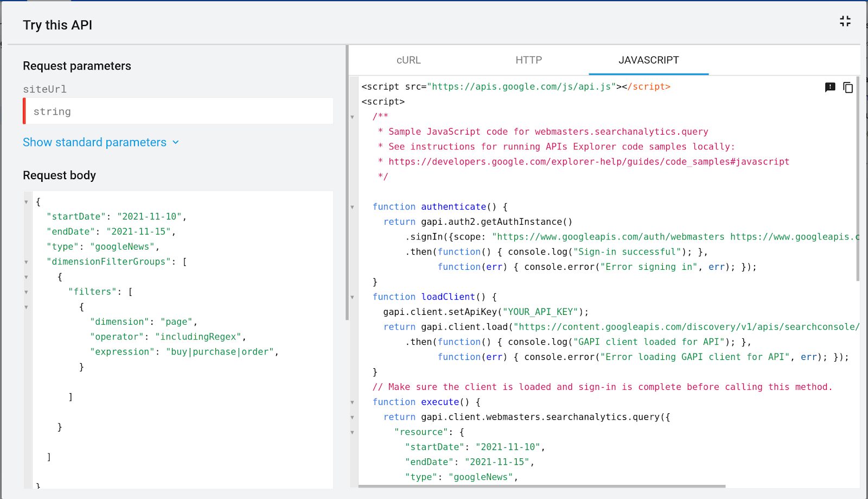Click the endDate value in request body
This screenshot has width=868, height=499.
click(x=138, y=231)
